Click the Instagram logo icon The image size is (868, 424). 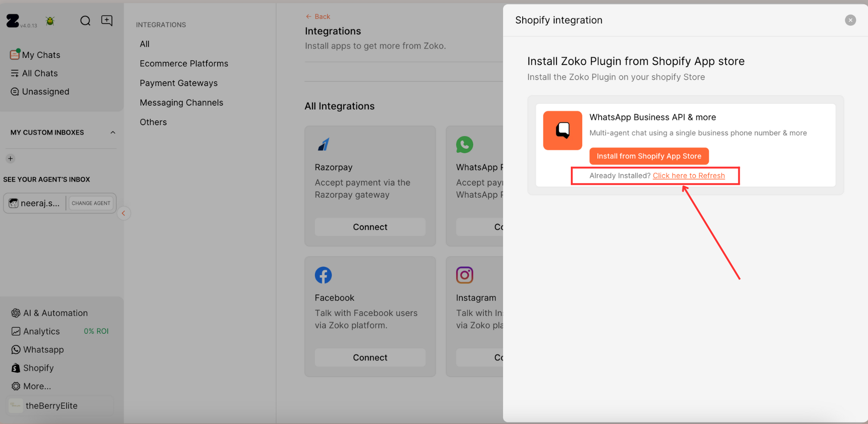[464, 275]
